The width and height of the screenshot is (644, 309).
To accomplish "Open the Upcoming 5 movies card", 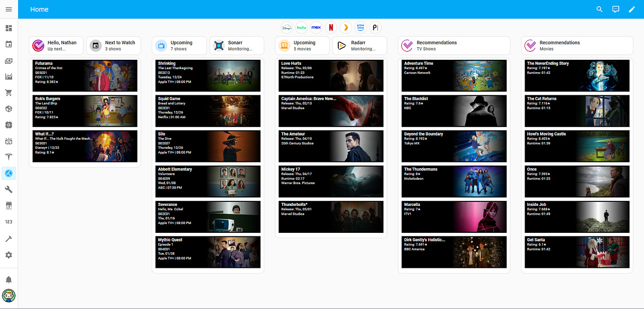I will (x=302, y=46).
